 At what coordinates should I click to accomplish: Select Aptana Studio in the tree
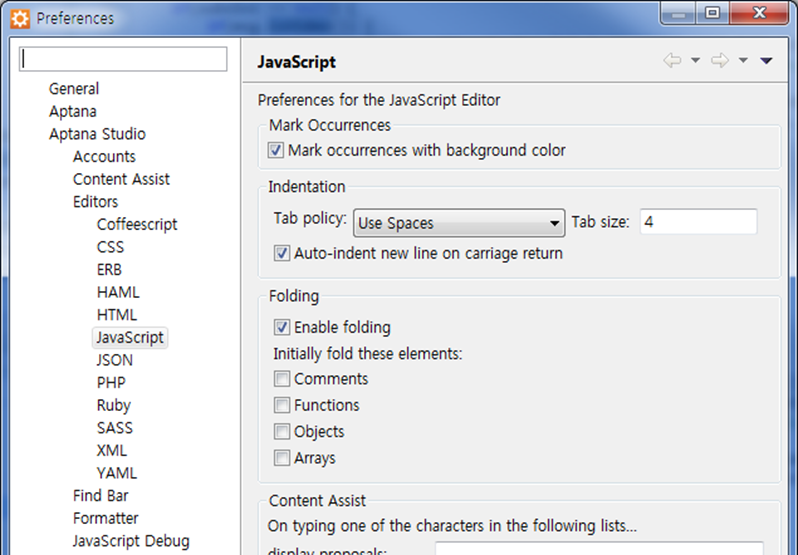[x=97, y=134]
